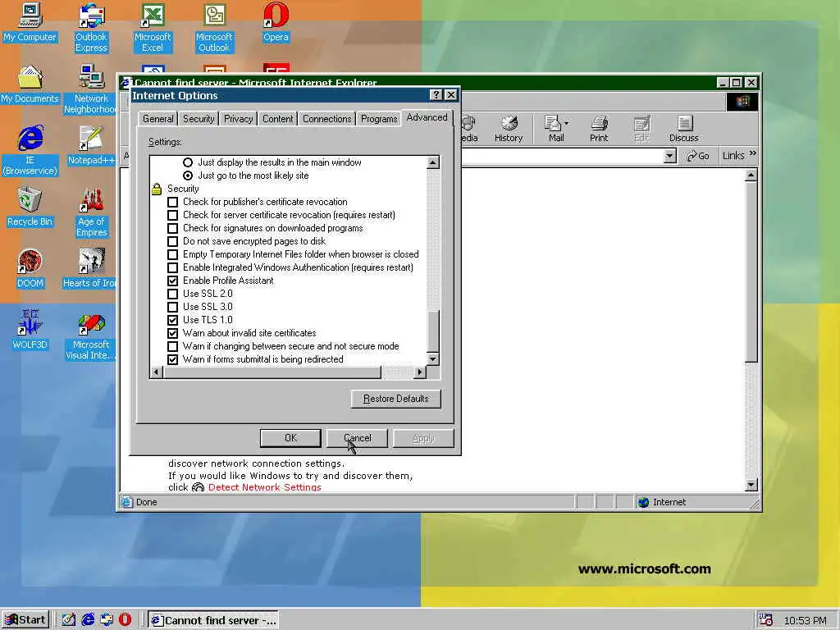Click the system tray scheduler icon
The width and height of the screenshot is (840, 630).
[x=766, y=620]
